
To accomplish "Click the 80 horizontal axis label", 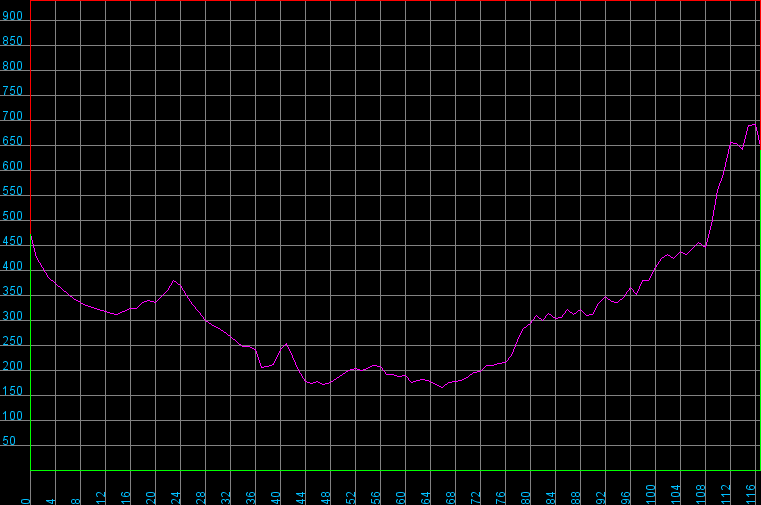I will click(x=526, y=498).
